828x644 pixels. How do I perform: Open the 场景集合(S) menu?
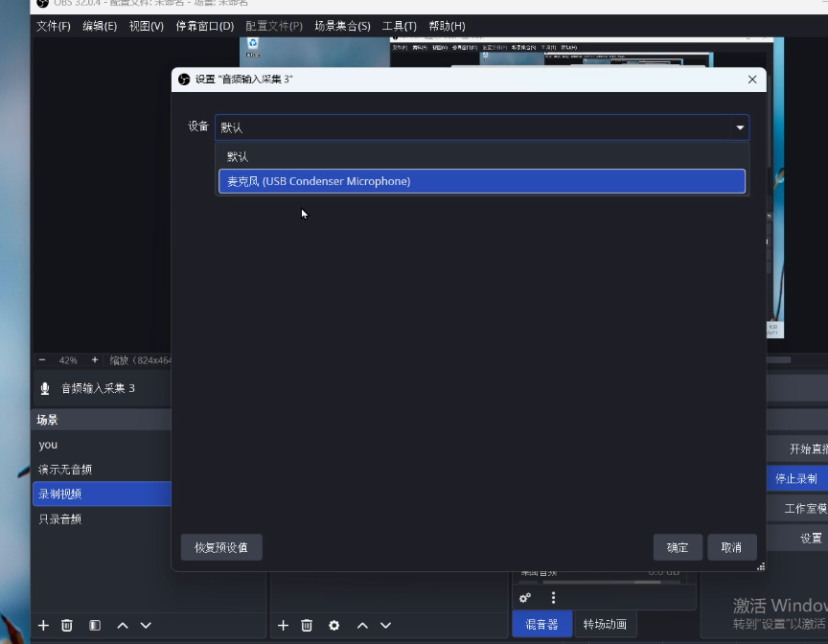click(x=343, y=26)
